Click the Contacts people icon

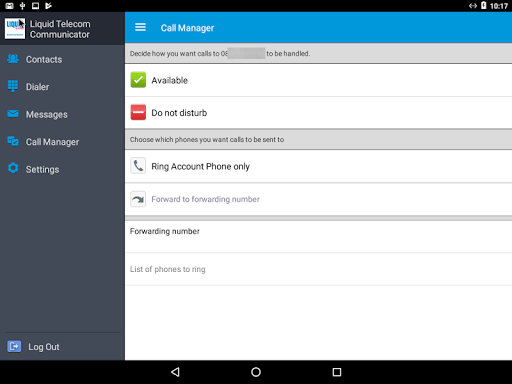tap(13, 59)
